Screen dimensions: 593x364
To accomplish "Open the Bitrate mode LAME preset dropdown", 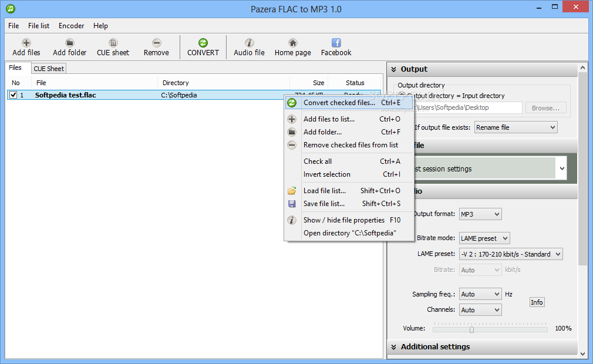I will coord(484,238).
